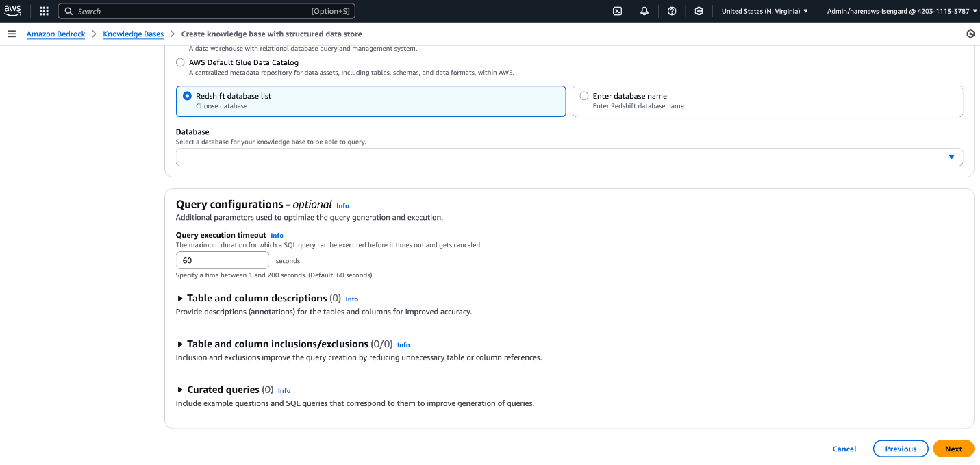Open the settings gear in the top bar
The image size is (980, 465).
click(698, 11)
